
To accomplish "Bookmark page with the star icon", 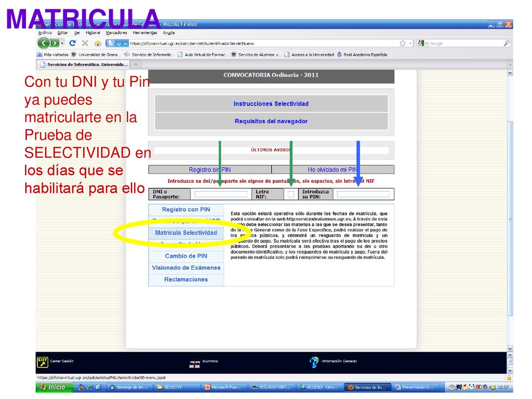I will [403, 43].
